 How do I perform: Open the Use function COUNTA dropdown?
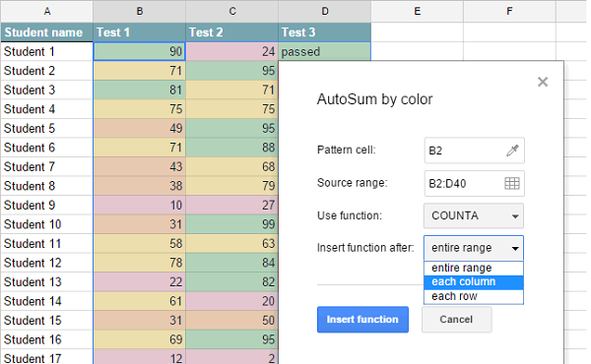pyautogui.click(x=474, y=215)
